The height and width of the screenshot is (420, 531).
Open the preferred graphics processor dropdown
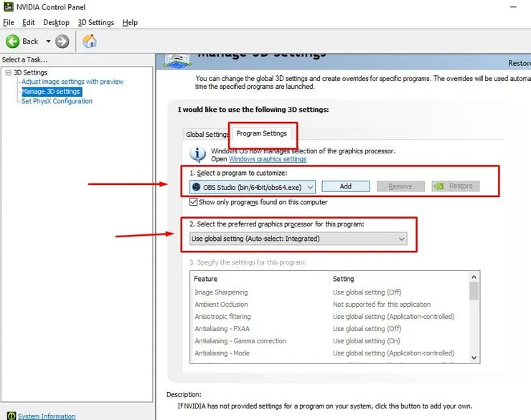coord(299,239)
